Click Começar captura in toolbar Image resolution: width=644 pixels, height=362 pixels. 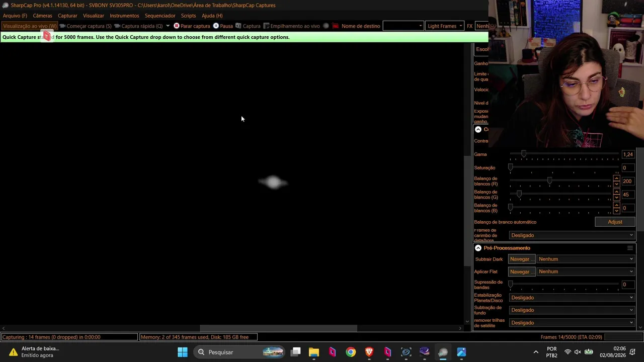[x=86, y=26]
